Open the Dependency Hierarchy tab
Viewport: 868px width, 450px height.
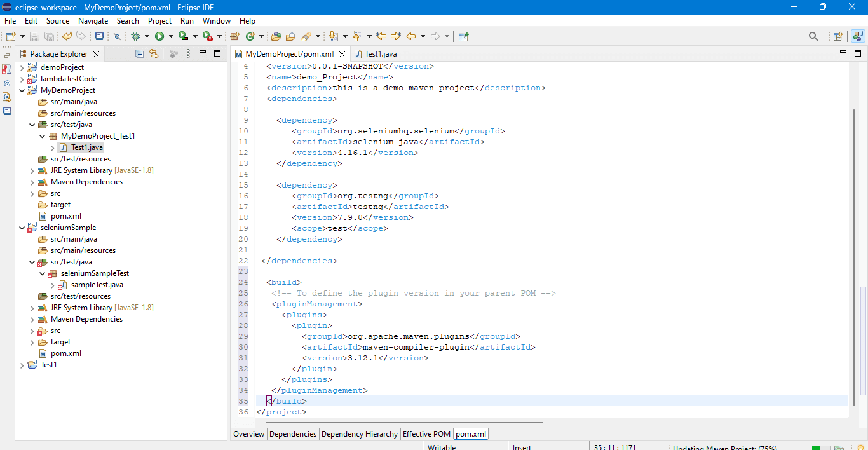[x=359, y=434]
